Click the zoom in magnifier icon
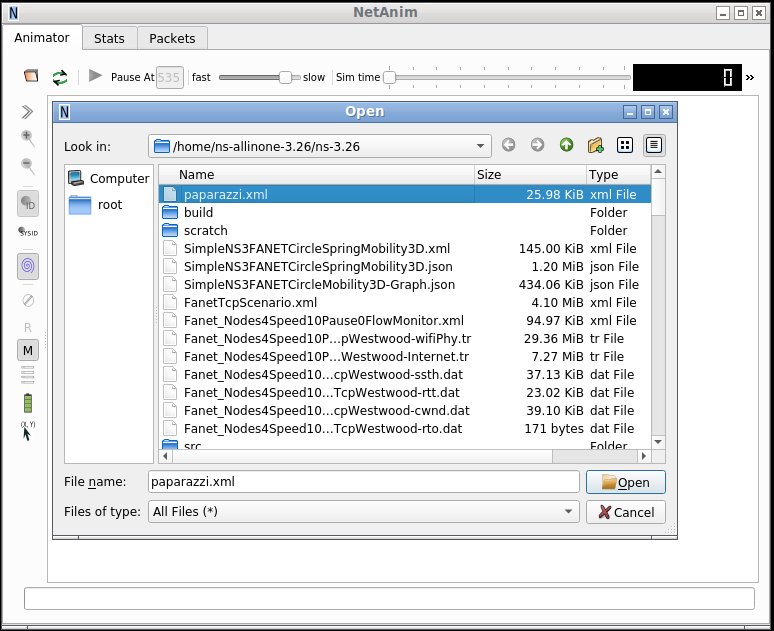Image resolution: width=774 pixels, height=631 pixels. 28,139
